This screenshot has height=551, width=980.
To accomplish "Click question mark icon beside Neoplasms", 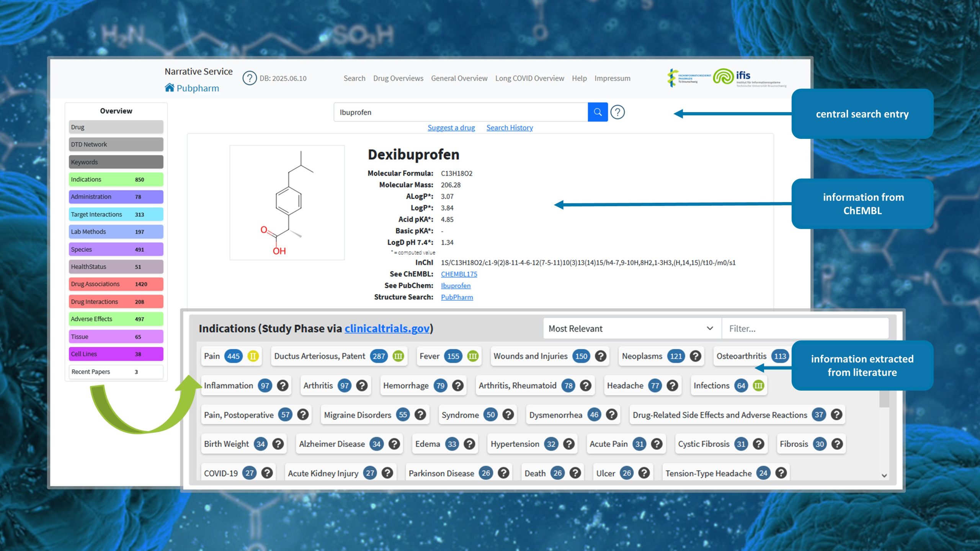I will pyautogui.click(x=695, y=356).
